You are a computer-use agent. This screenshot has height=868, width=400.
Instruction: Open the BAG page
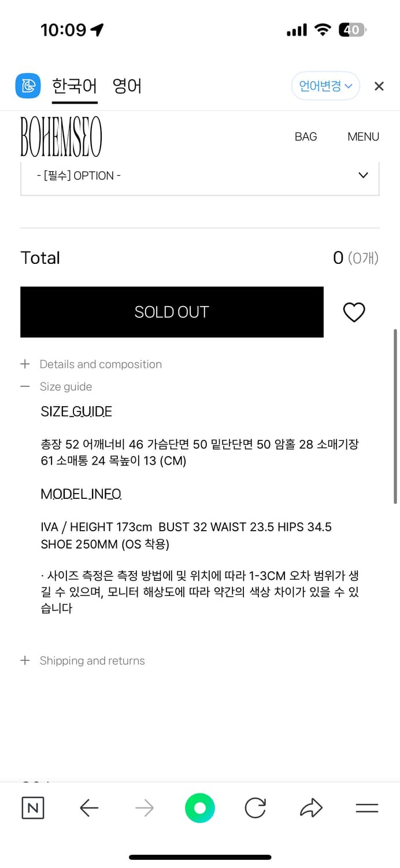pos(306,137)
